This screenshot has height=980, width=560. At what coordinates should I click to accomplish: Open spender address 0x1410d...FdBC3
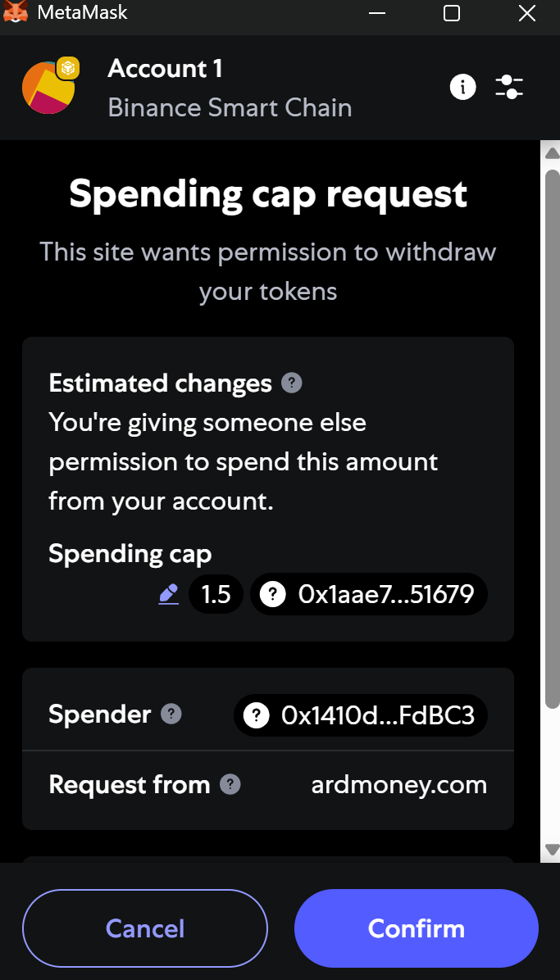(x=361, y=715)
